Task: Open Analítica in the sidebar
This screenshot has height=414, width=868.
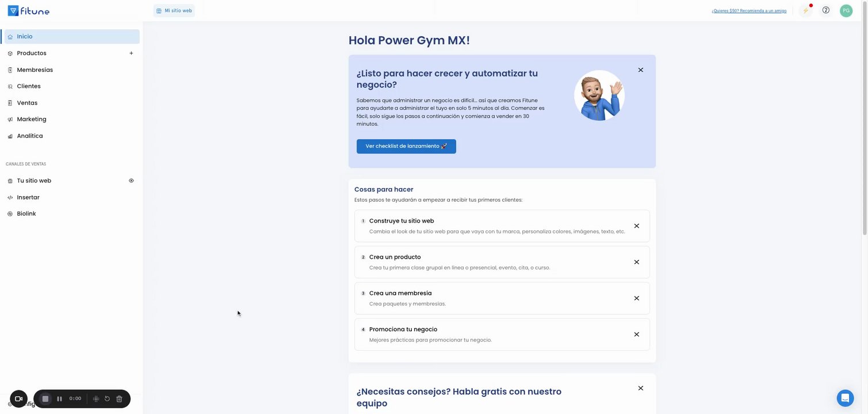Action: pyautogui.click(x=30, y=136)
